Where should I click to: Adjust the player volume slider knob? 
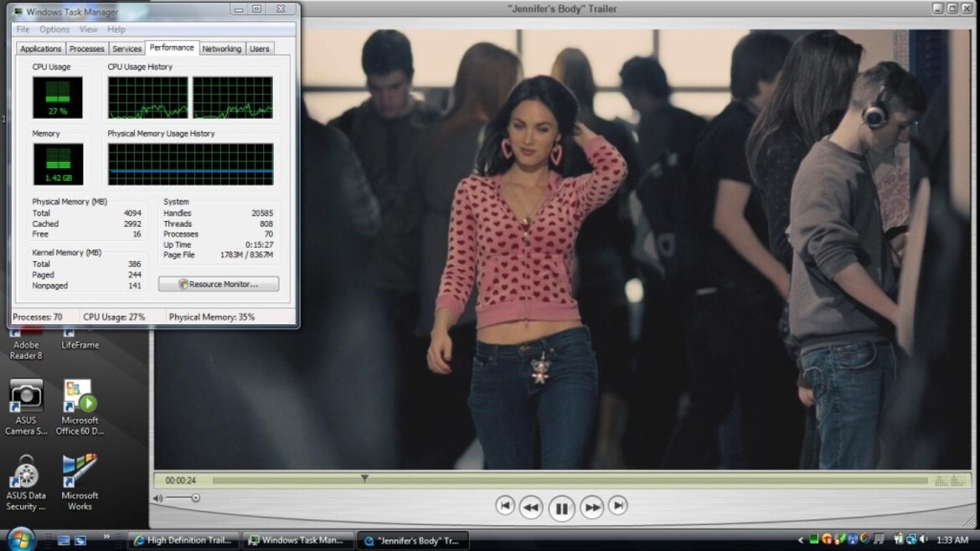pyautogui.click(x=196, y=498)
